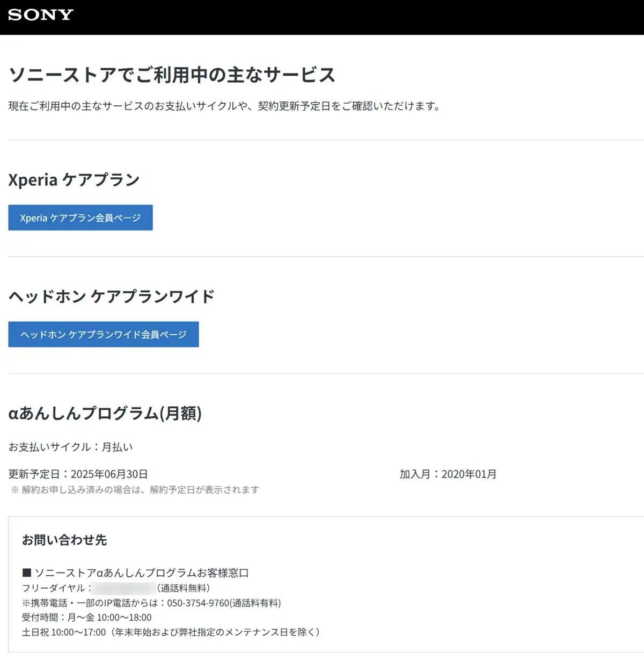The width and height of the screenshot is (644, 659).
Task: Click the 更新予定日：2025年06月30日 text
Action: pyautogui.click(x=78, y=474)
